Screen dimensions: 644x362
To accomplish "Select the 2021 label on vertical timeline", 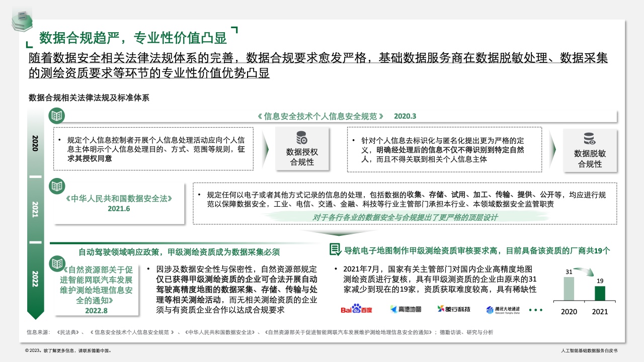I will point(35,209).
